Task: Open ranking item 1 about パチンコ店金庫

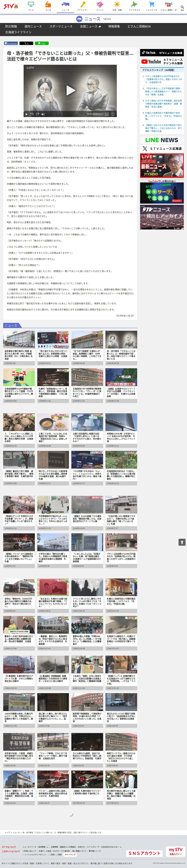Action: pos(164,79)
